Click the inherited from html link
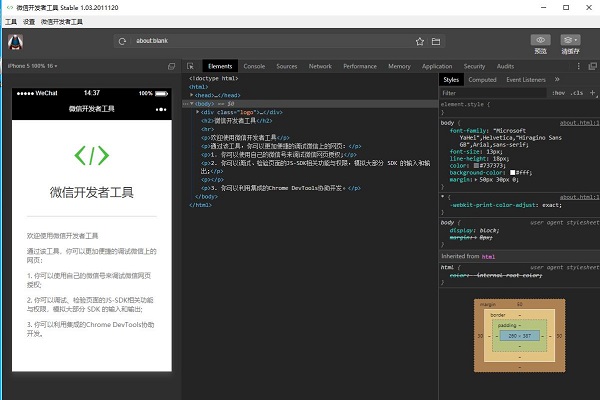 [488, 256]
